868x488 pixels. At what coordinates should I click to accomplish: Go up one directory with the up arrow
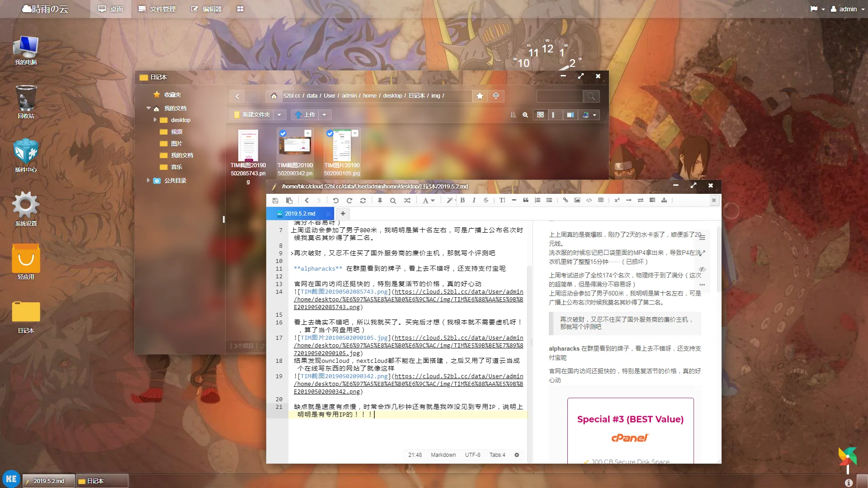coord(496,96)
